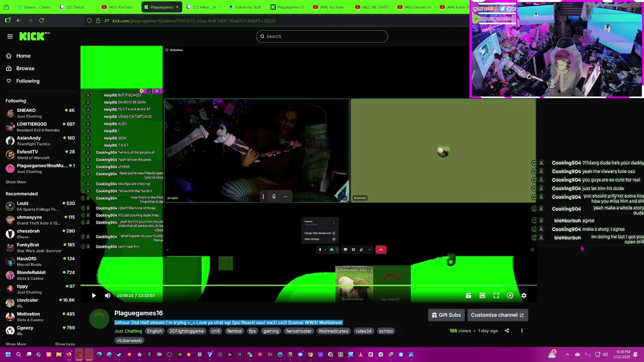644x362 pixels.
Task: Share the video via share icon
Action: pyautogui.click(x=507, y=331)
